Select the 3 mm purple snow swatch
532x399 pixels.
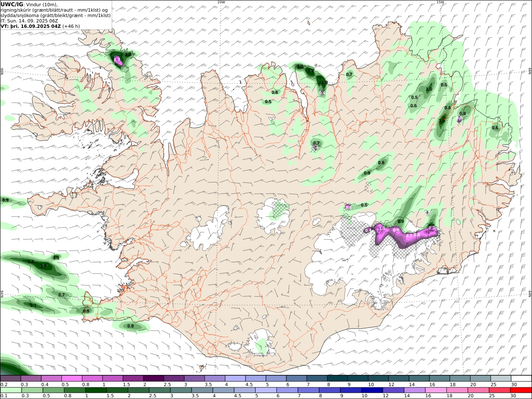coord(194,379)
